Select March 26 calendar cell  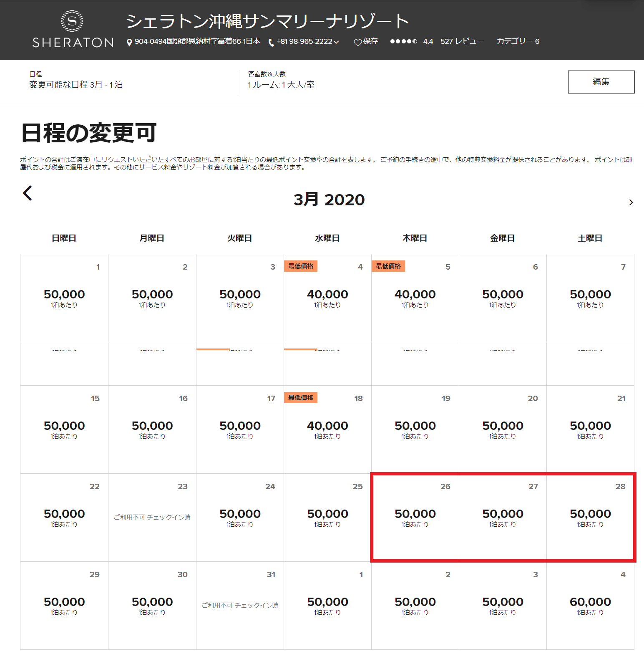click(x=415, y=518)
